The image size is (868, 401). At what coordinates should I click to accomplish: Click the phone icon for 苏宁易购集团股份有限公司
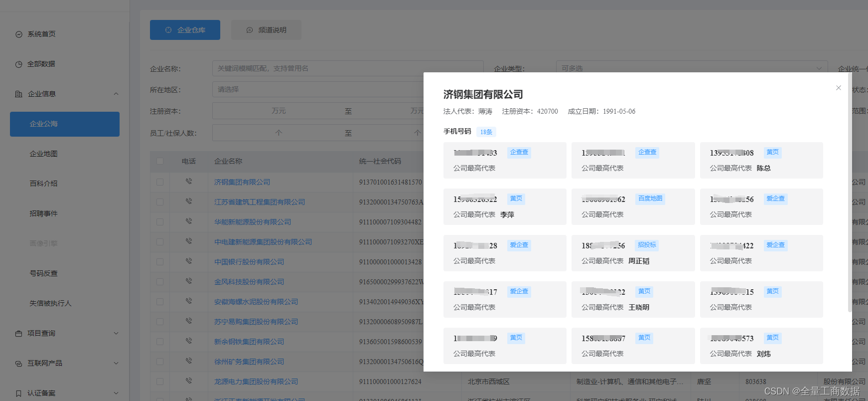click(x=189, y=321)
